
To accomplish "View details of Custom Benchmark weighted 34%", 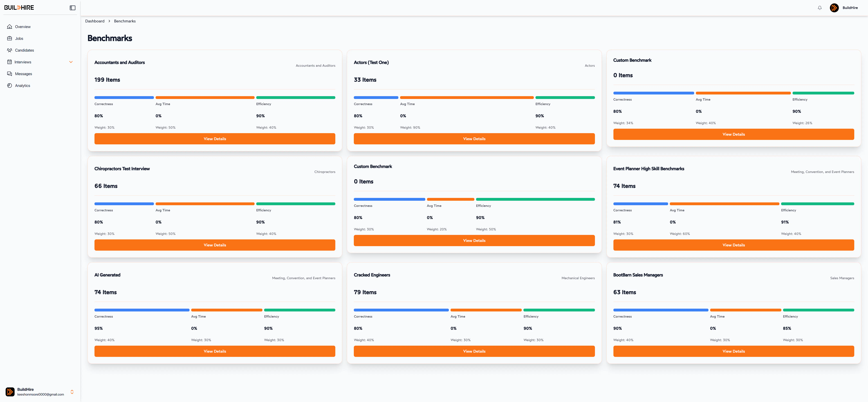I will pyautogui.click(x=734, y=134).
